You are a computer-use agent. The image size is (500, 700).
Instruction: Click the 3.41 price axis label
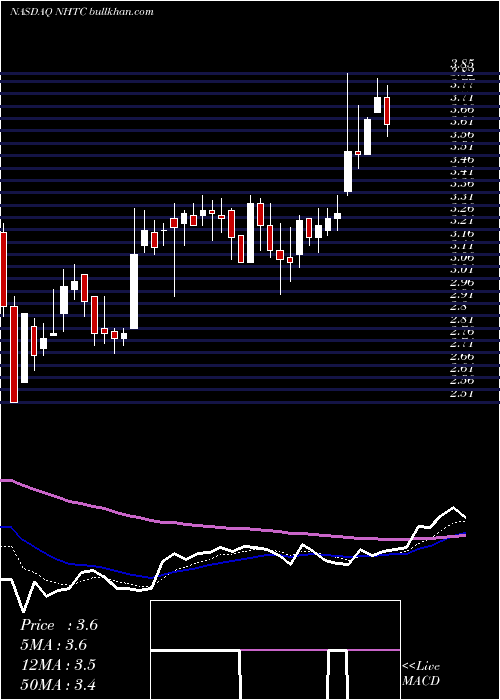click(x=462, y=171)
